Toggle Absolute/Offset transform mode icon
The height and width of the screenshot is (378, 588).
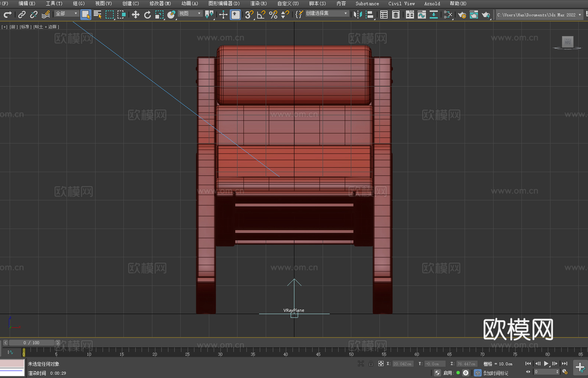point(381,364)
